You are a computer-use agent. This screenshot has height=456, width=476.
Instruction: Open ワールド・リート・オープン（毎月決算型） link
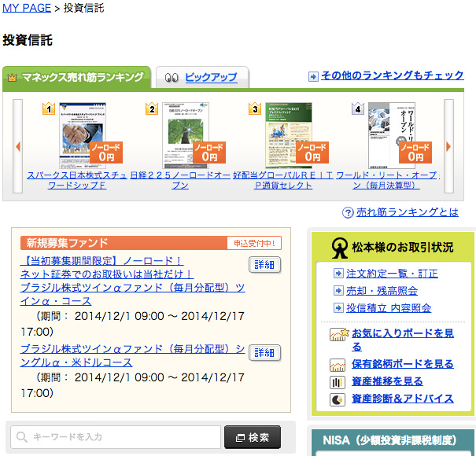pos(386,180)
